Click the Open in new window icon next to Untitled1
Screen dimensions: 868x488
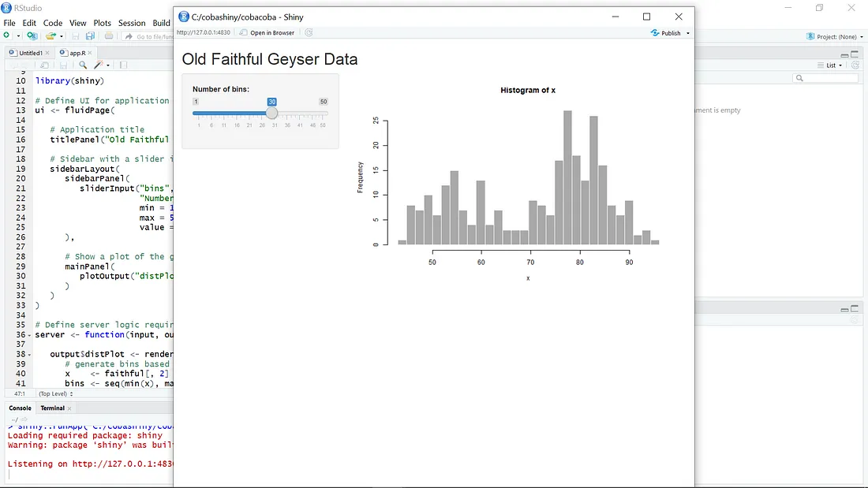click(x=44, y=65)
